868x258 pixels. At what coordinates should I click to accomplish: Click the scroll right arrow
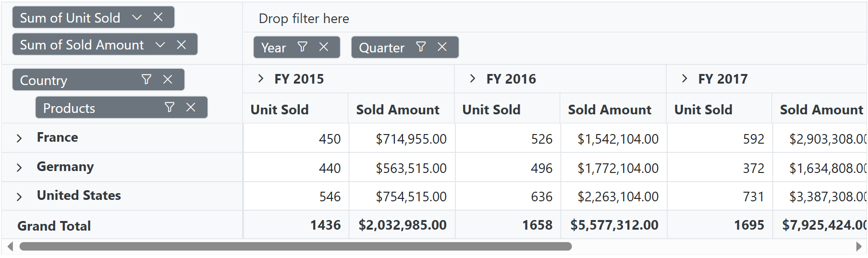(x=859, y=246)
